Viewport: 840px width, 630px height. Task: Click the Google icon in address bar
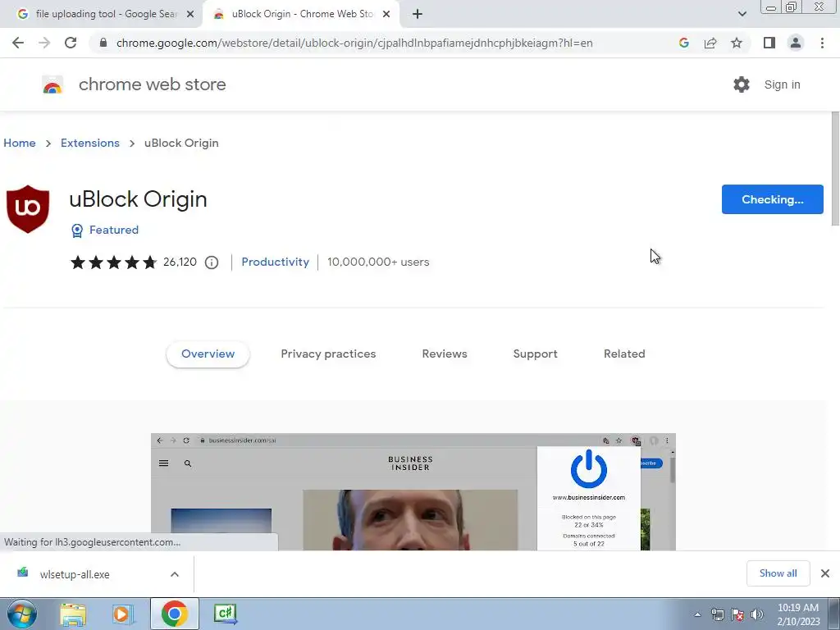683,43
